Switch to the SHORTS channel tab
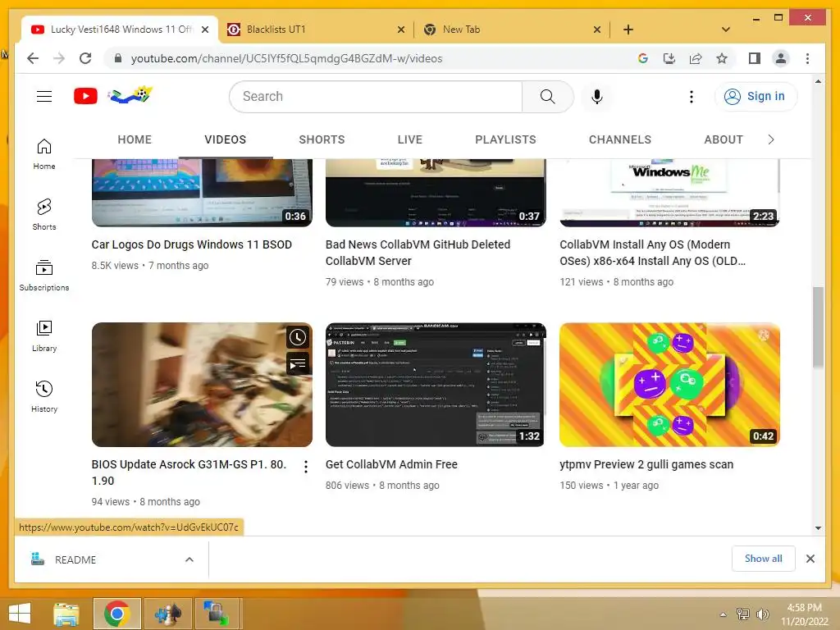 tap(322, 139)
